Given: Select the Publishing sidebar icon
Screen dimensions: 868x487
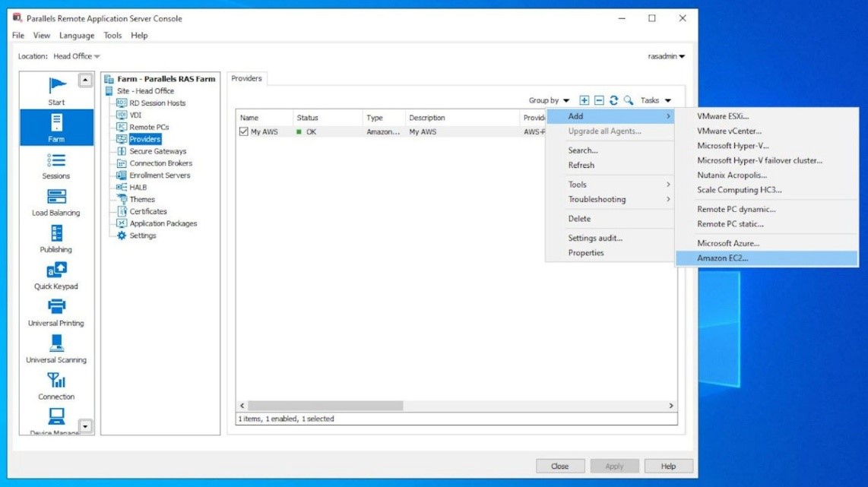Looking at the screenshot, I should coord(55,237).
